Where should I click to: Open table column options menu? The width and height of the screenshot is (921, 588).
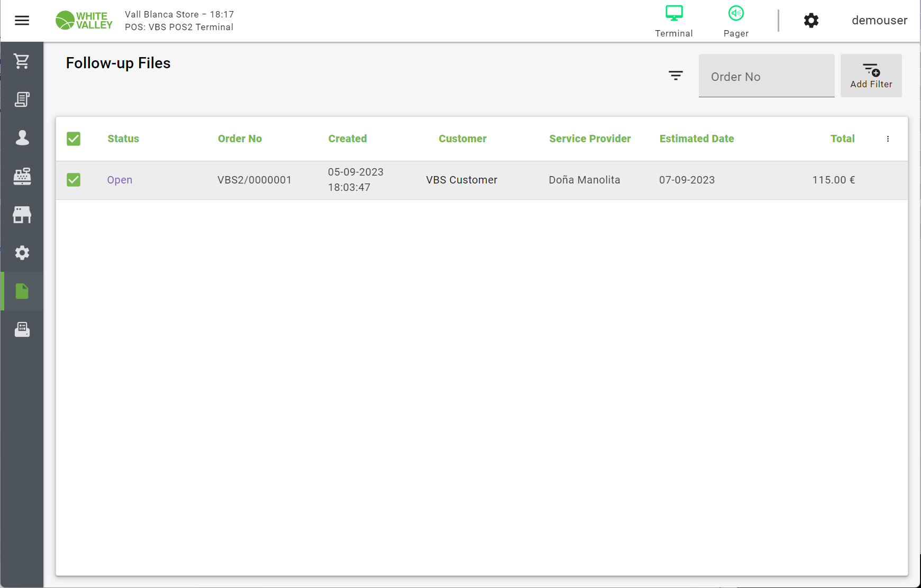(x=888, y=139)
